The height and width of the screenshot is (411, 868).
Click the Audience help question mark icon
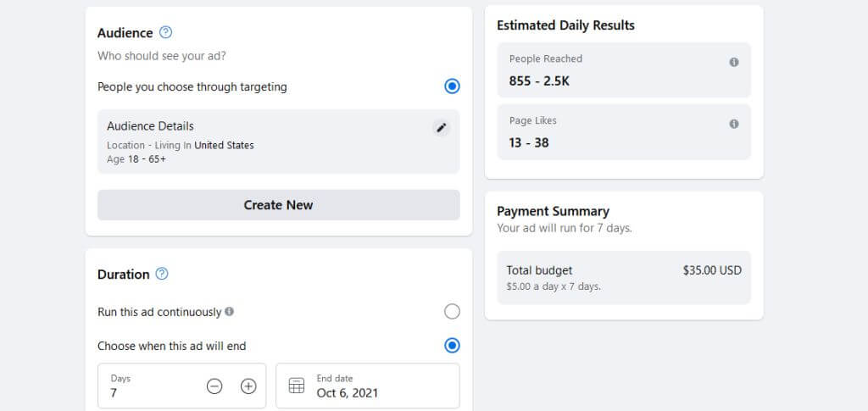(x=165, y=33)
